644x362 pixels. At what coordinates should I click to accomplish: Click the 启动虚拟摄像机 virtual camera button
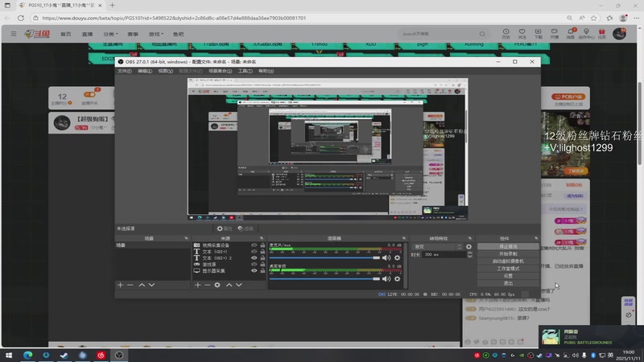coord(508,261)
